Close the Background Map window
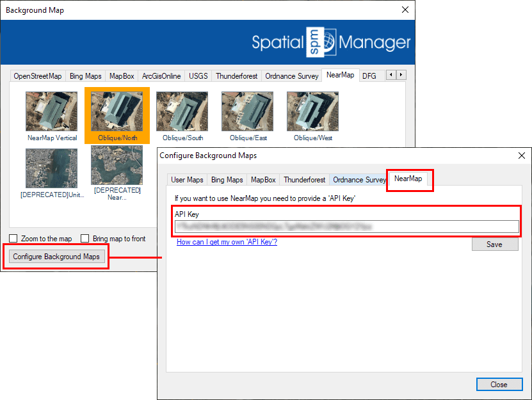 pyautogui.click(x=405, y=10)
